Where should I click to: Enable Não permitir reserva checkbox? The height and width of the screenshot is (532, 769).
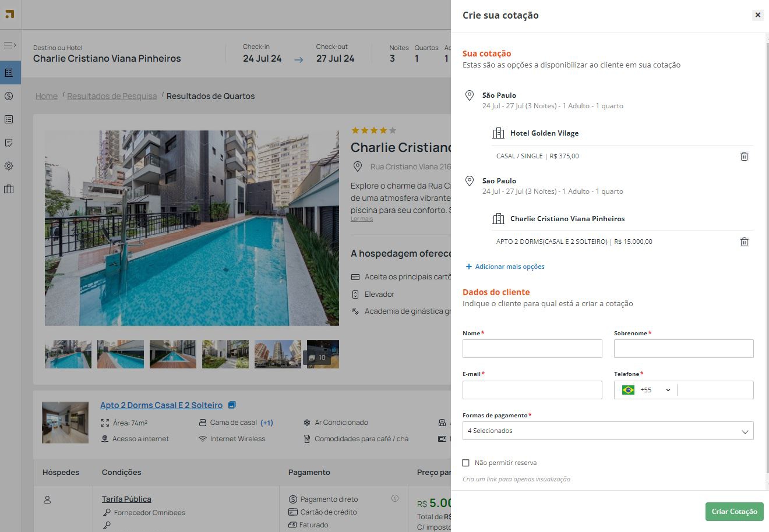click(x=465, y=463)
